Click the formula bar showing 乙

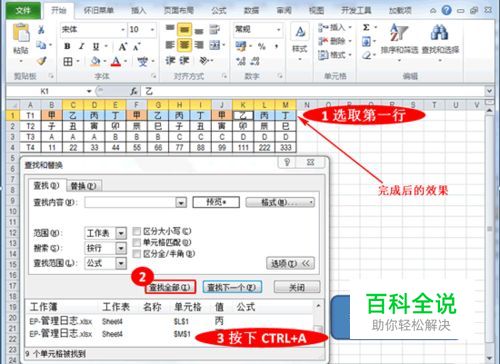pyautogui.click(x=313, y=91)
